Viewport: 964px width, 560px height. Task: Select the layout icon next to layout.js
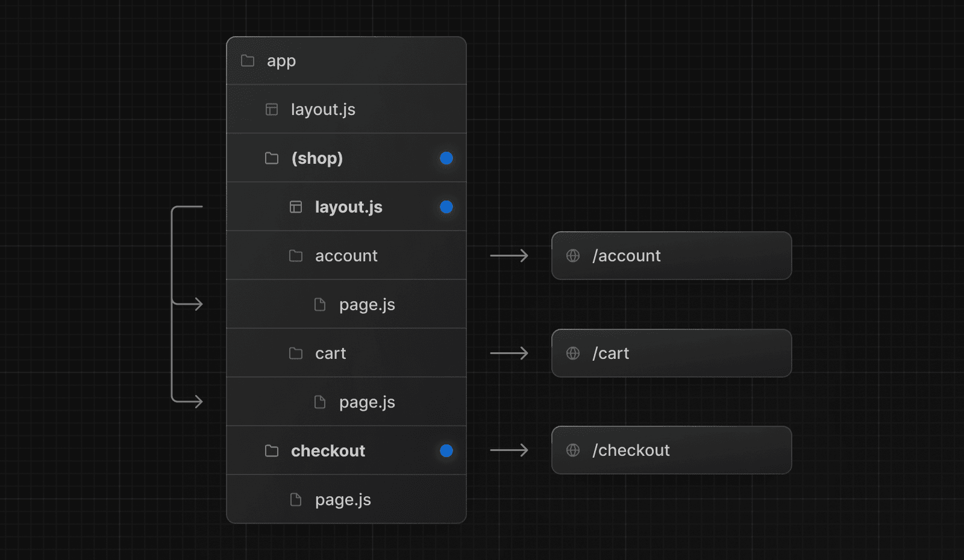(271, 109)
